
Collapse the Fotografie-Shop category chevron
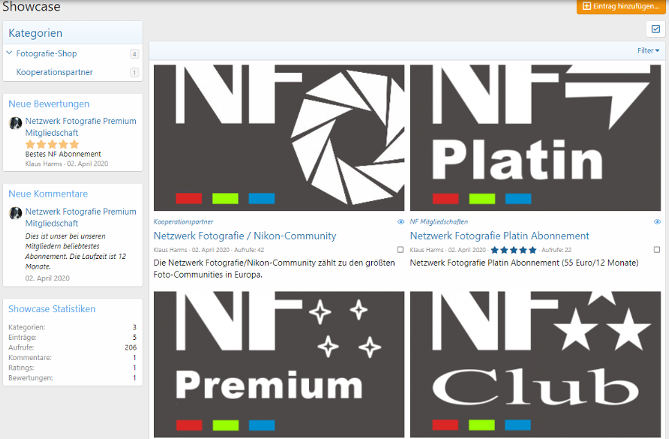(9, 53)
